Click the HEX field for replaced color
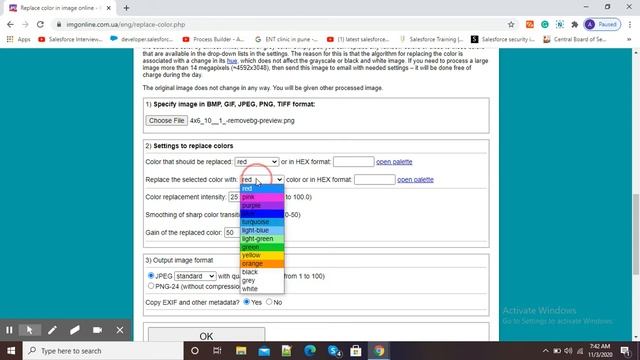Viewport: 640px width, 360px height. pyautogui.click(x=353, y=162)
